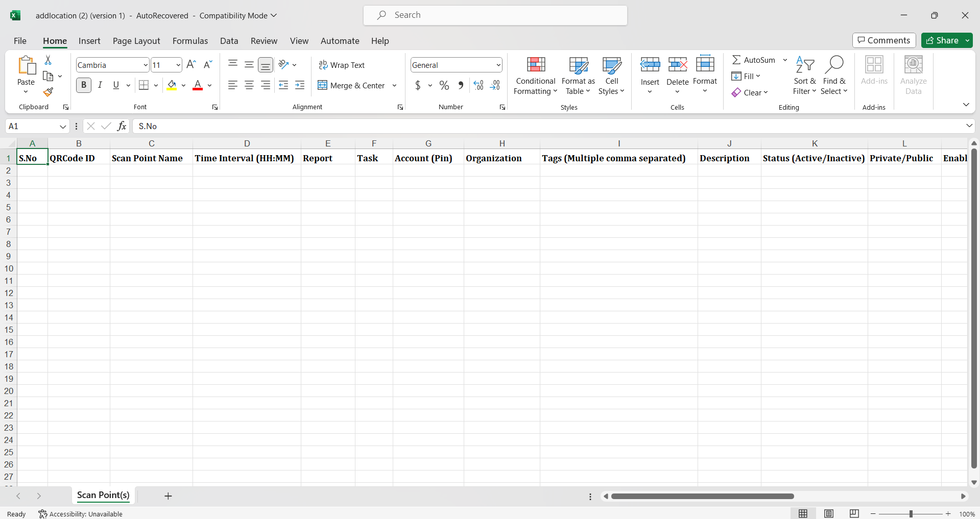Go to the Review tab
The image size is (980, 519).
264,41
